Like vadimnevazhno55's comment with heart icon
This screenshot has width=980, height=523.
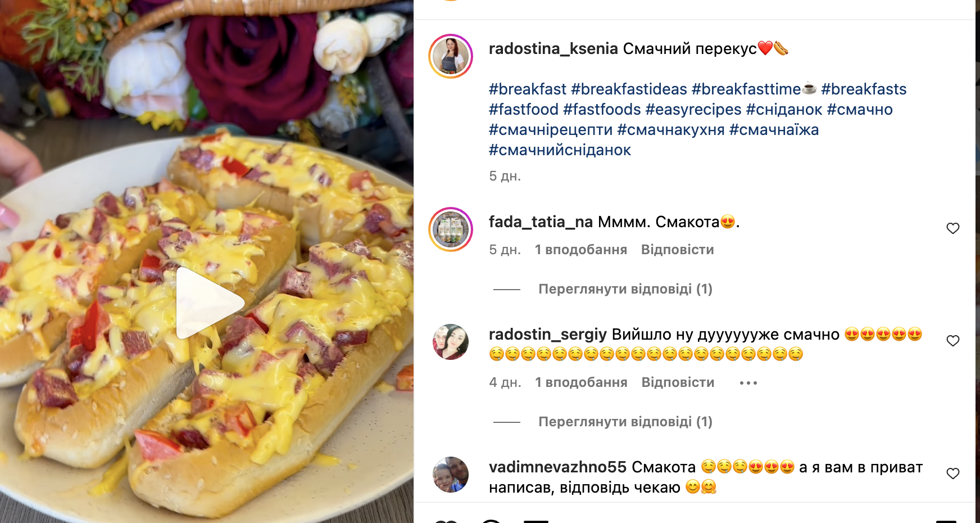pos(952,474)
